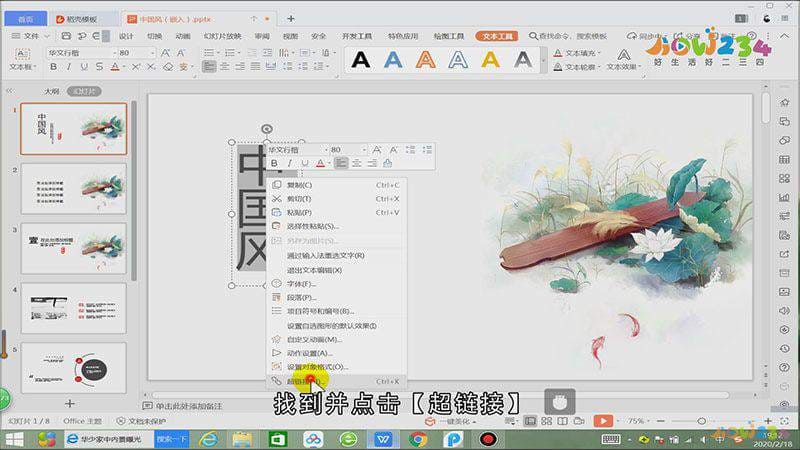Click the add-notes area below the slide
This screenshot has width=800, height=450.
pyautogui.click(x=189, y=406)
